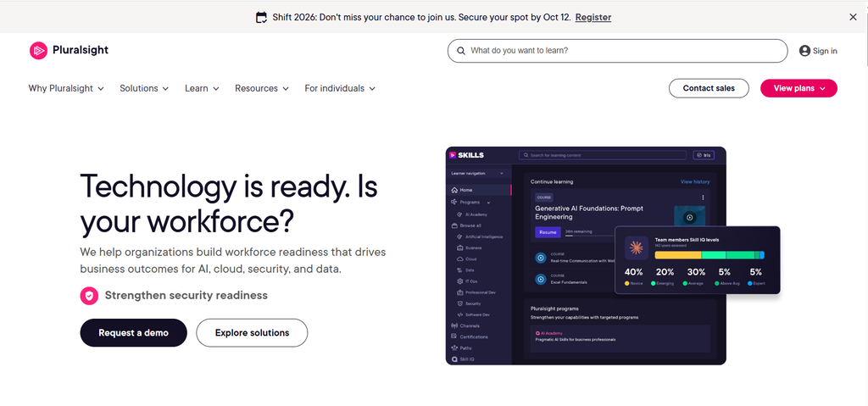Select Artificial Intelligence in the Skills sidebar
The height and width of the screenshot is (406, 868).
480,237
